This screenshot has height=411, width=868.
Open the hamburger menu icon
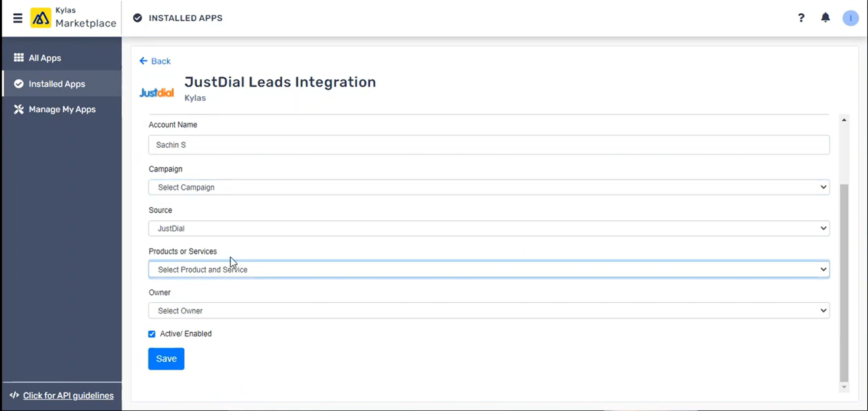(18, 18)
